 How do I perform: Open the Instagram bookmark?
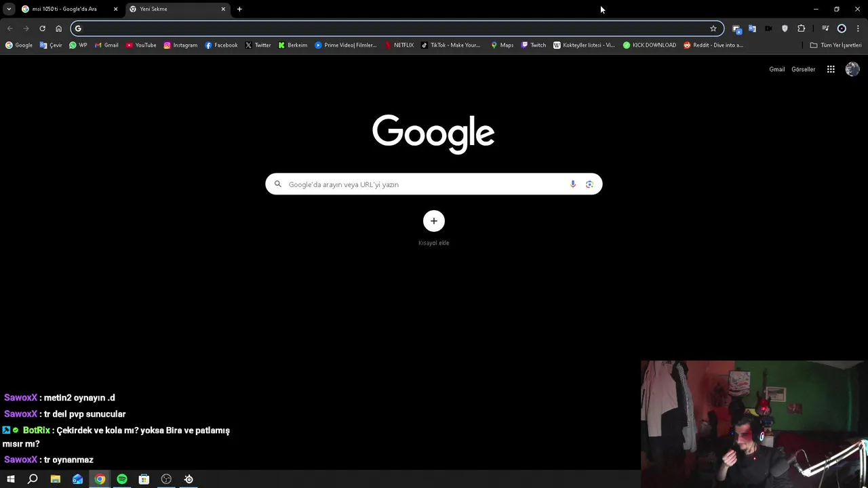coord(180,45)
